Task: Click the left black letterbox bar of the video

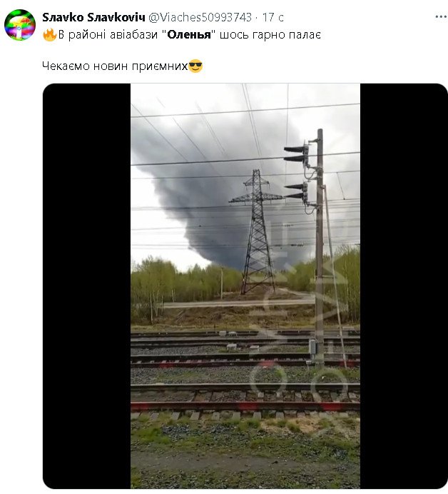Action: point(86,286)
